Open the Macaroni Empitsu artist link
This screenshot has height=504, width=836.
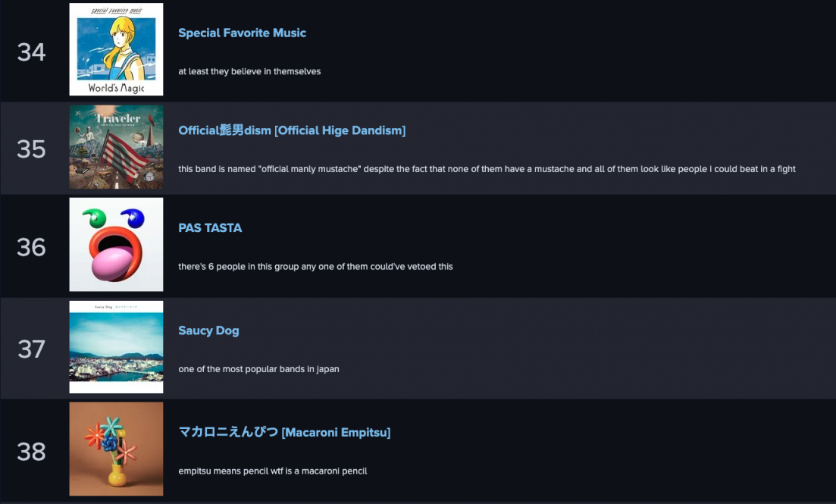click(284, 433)
